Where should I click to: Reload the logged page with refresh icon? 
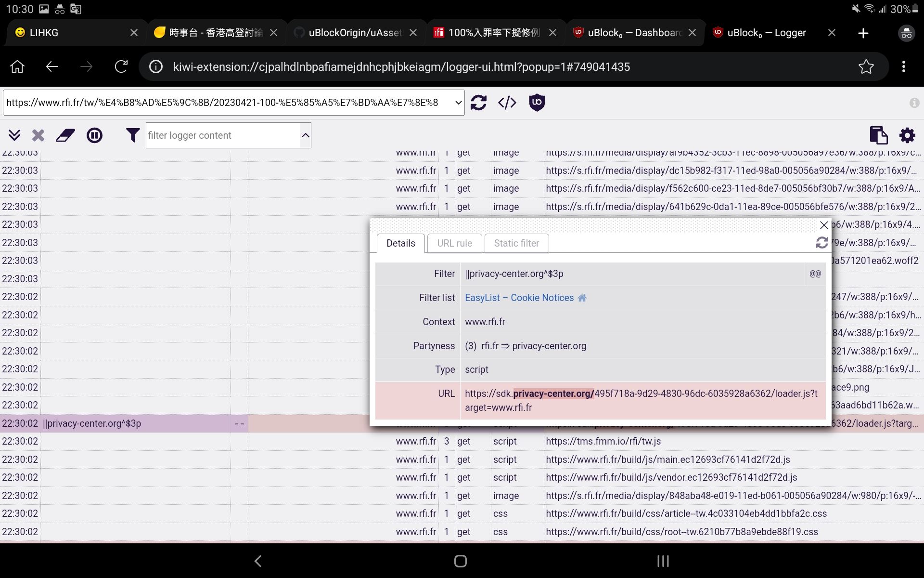coord(478,102)
